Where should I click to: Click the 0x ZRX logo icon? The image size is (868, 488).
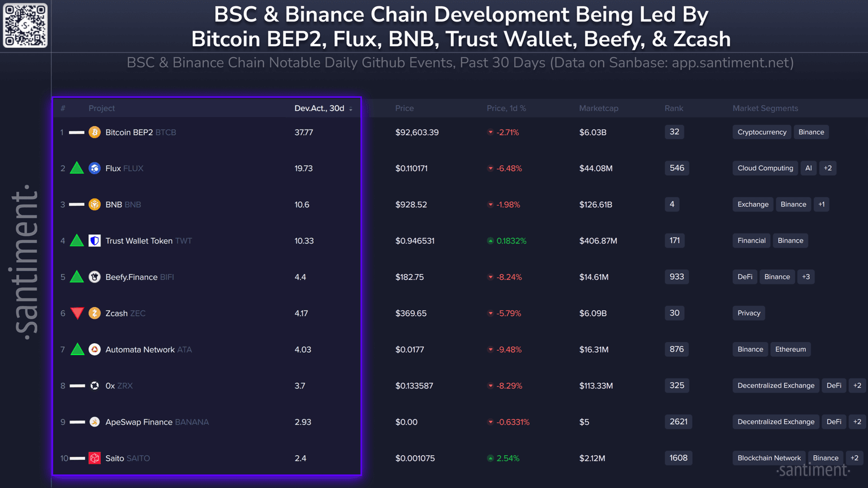coord(94,386)
